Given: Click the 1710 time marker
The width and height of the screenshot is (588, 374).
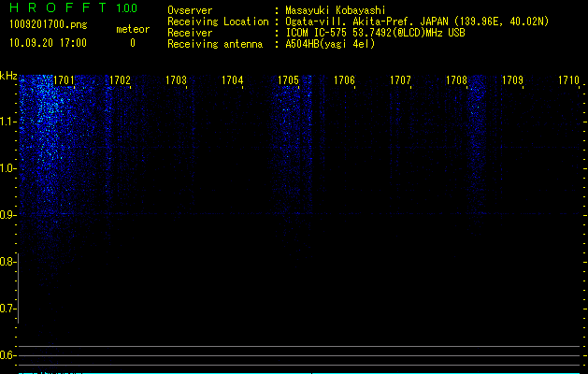Looking at the screenshot, I should click(568, 80).
